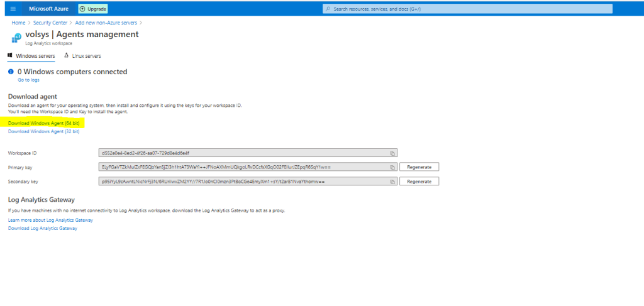
Task: Select the Workspace ID field
Action: pos(248,153)
